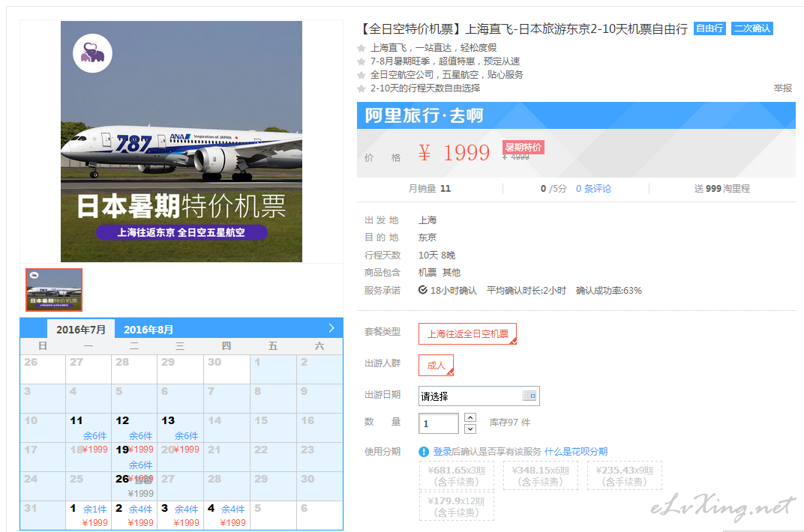Image resolution: width=804 pixels, height=532 pixels.
Task: Click the destination value 东京
Action: pos(427,238)
